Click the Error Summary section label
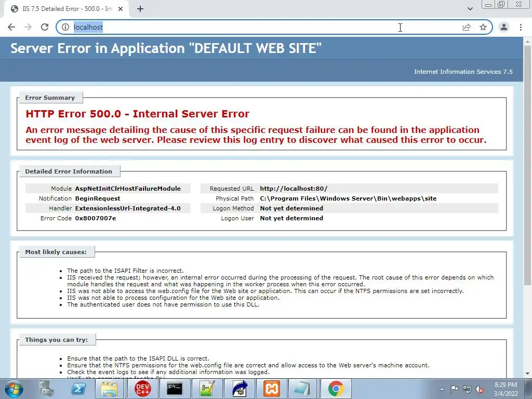Image resolution: width=532 pixels, height=399 pixels. [x=50, y=98]
